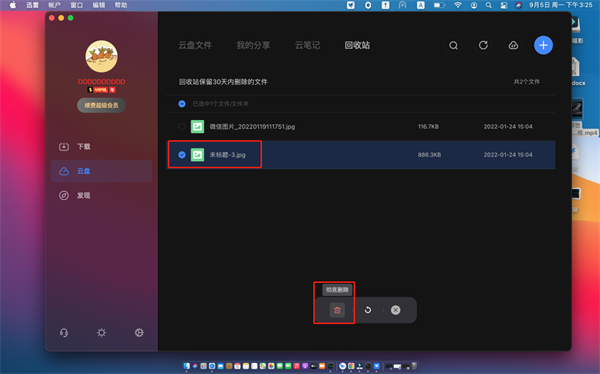Click image icon of 未标题-3.jpg
Screen dimensions: 600x374
(197, 155)
